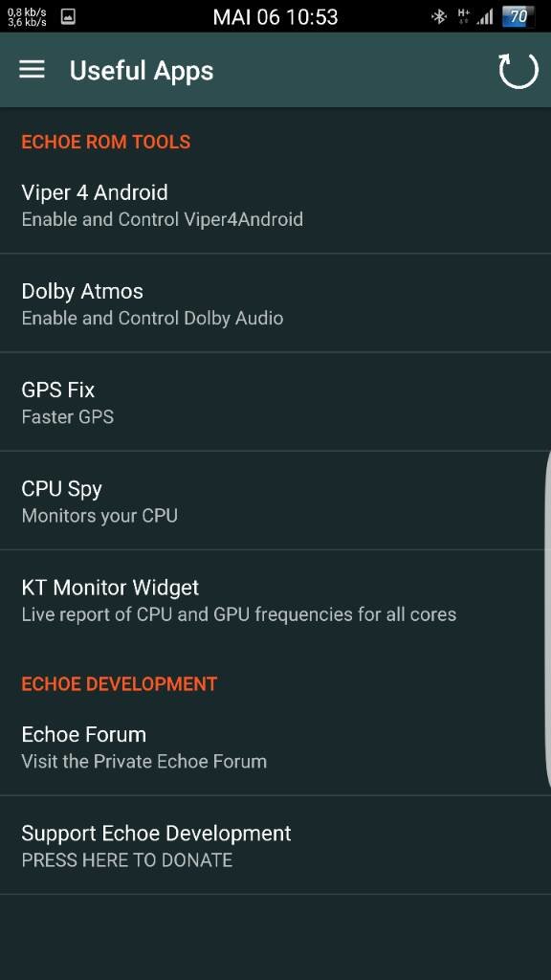The width and height of the screenshot is (551, 980).
Task: Open KT Monitor Widget item
Action: pyautogui.click(x=275, y=599)
